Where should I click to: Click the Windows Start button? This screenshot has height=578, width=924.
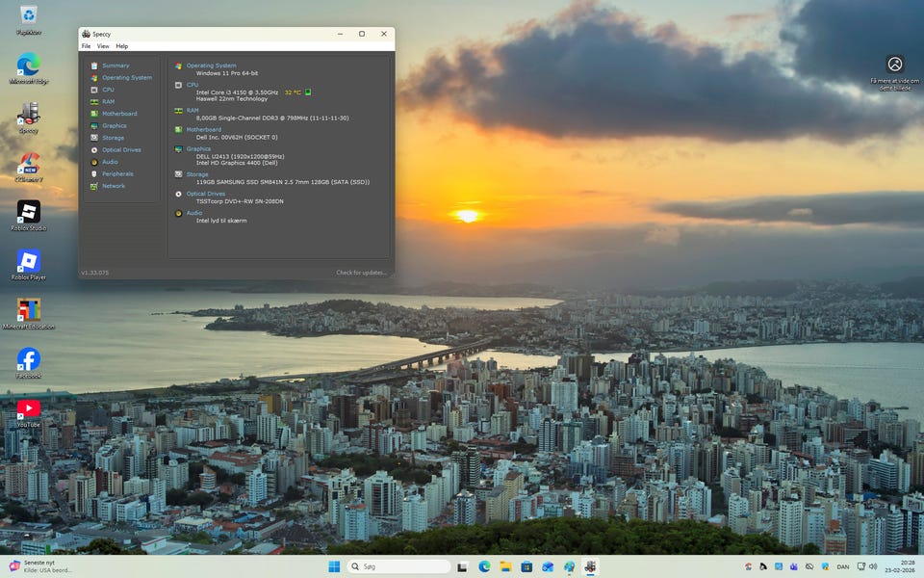(334, 566)
